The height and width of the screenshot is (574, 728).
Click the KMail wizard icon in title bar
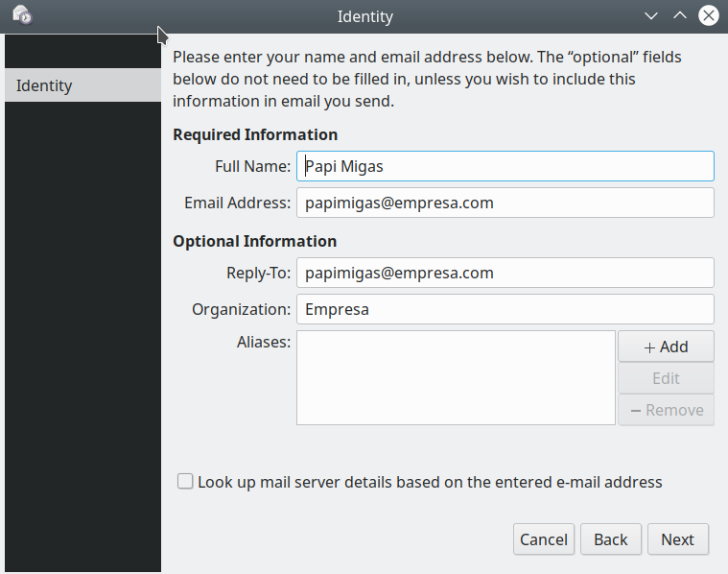pos(21,15)
